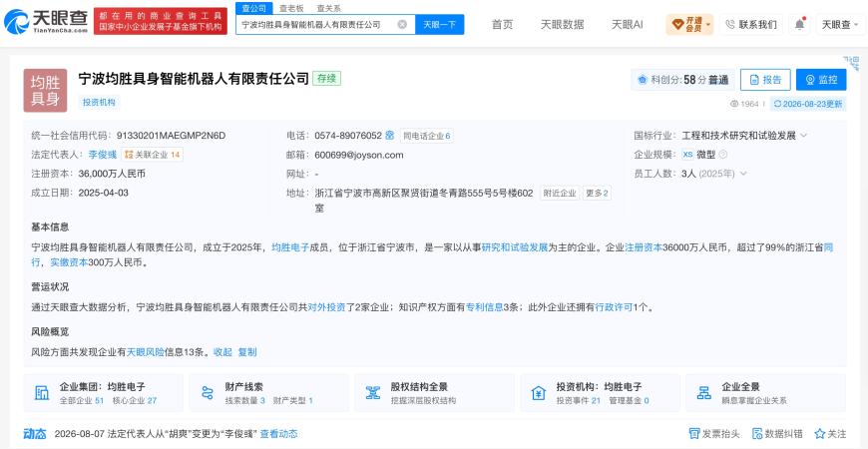Open the 开通会员 dropdown

(x=689, y=24)
